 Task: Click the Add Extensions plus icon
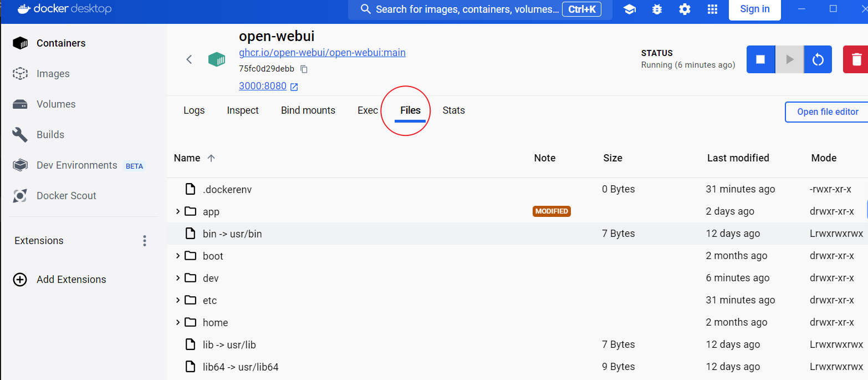pos(20,280)
